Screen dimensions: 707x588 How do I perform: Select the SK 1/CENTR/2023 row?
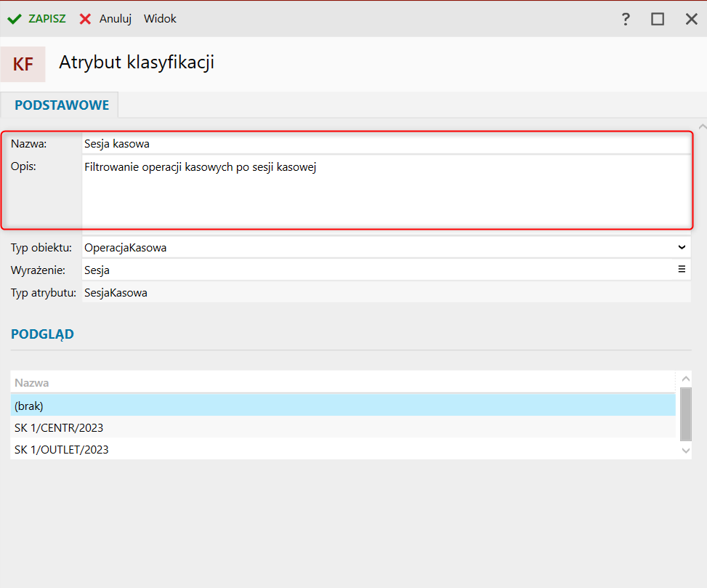[x=343, y=427]
